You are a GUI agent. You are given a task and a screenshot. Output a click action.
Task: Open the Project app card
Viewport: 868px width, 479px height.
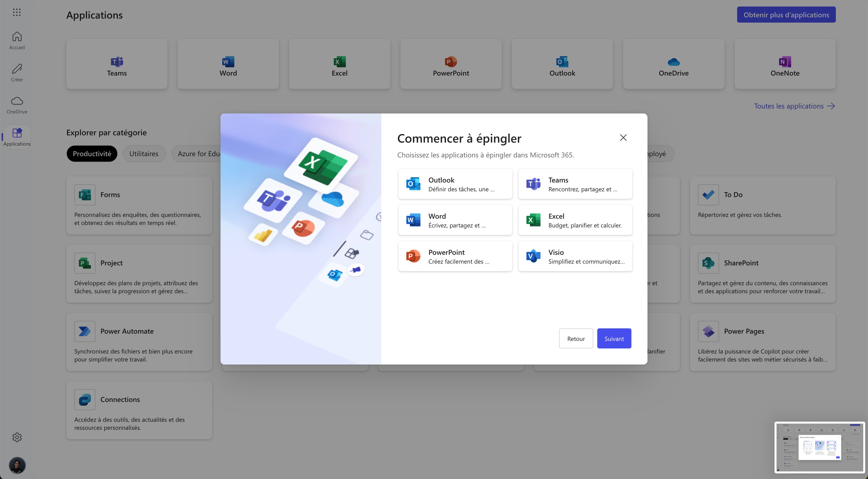click(x=139, y=274)
